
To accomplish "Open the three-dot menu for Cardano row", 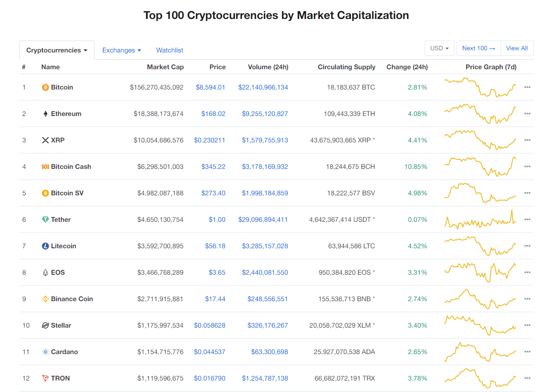I will (x=527, y=352).
